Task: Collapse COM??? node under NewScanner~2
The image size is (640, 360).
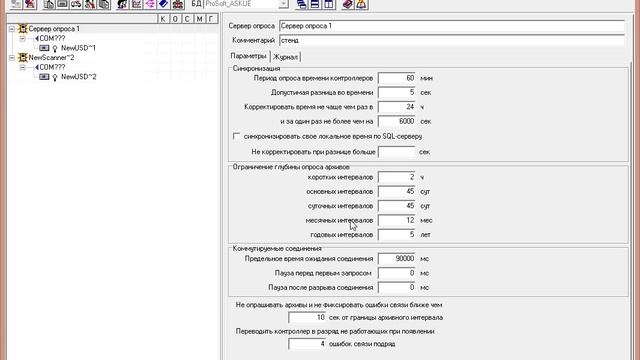Action: pyautogui.click(x=22, y=67)
